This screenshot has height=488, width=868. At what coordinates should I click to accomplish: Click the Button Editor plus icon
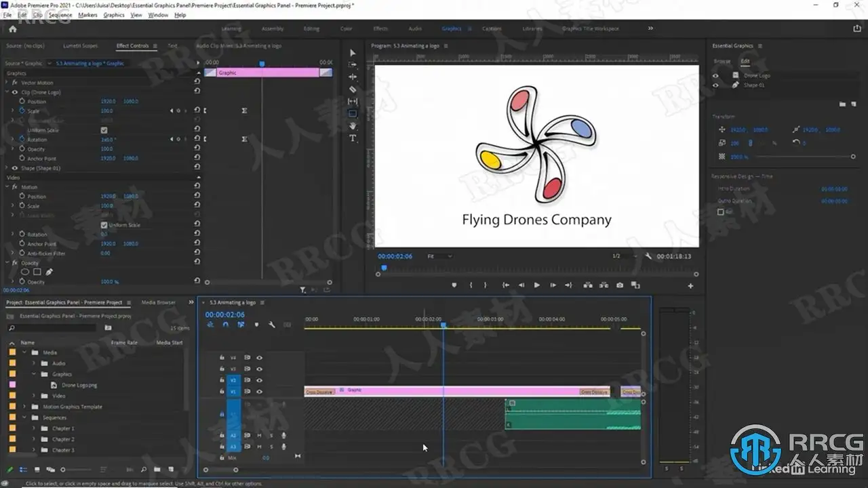tap(690, 285)
